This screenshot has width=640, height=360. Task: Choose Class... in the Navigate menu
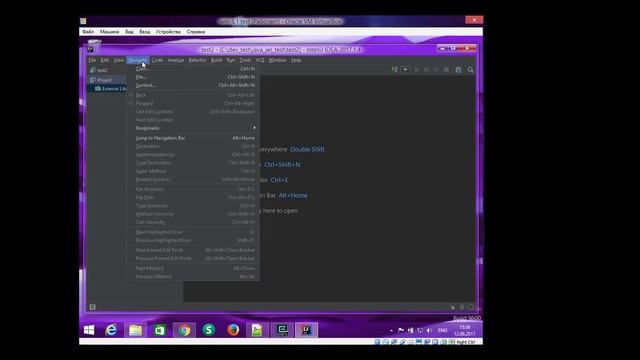tap(193, 69)
